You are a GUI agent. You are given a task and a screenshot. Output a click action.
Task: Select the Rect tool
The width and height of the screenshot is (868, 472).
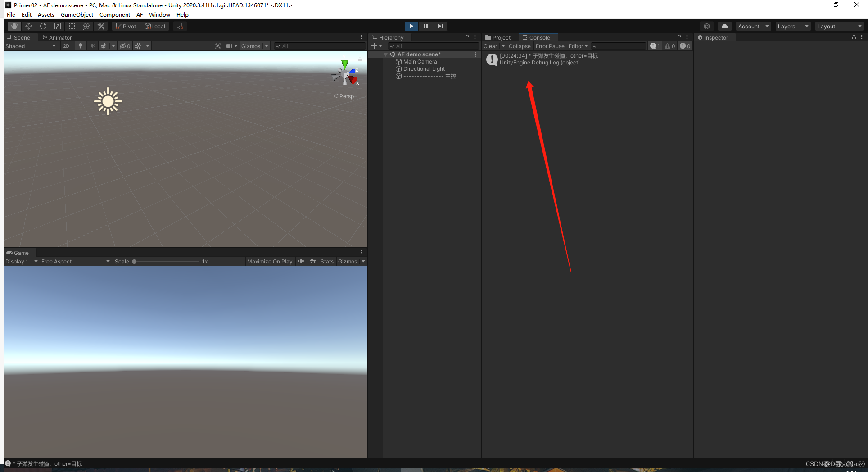(x=72, y=26)
